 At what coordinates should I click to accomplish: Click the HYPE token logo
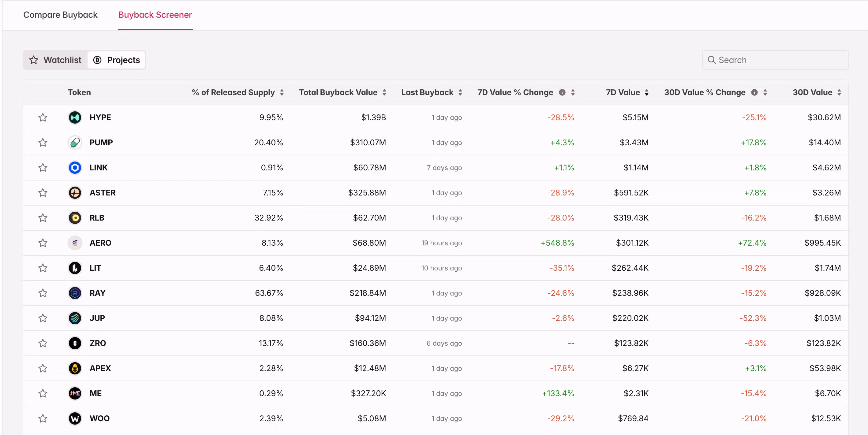click(75, 117)
